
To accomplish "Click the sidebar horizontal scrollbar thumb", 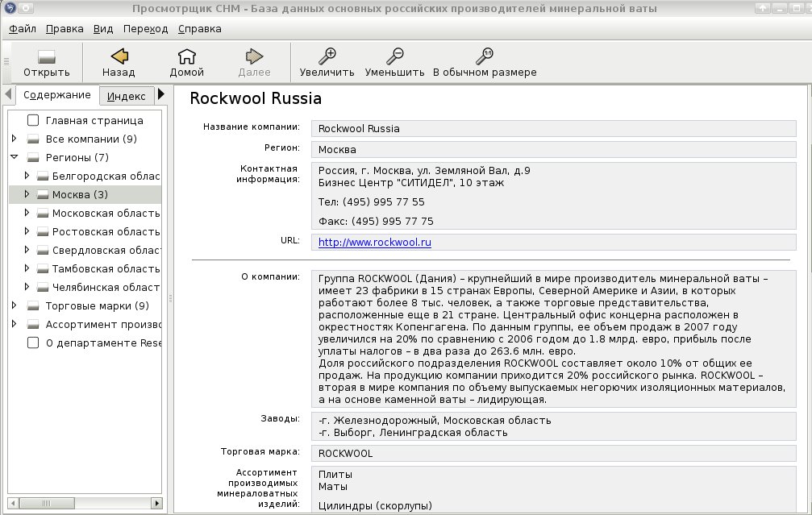I will (47, 503).
